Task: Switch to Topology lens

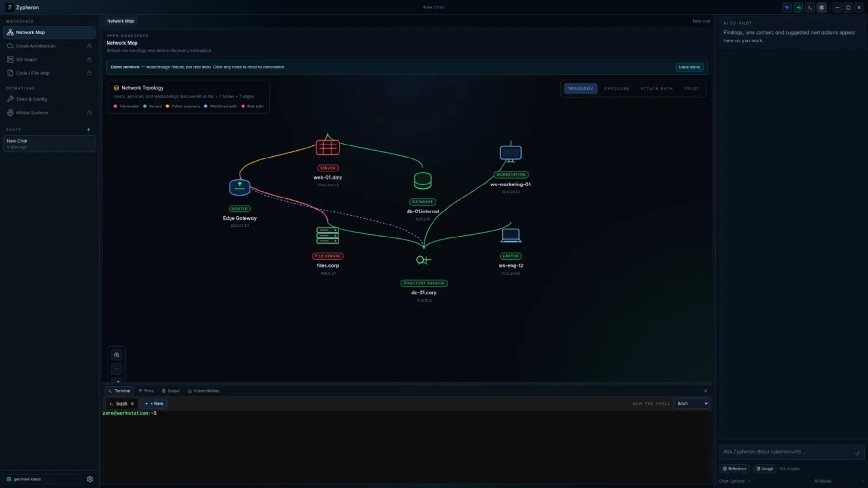Action: click(580, 89)
